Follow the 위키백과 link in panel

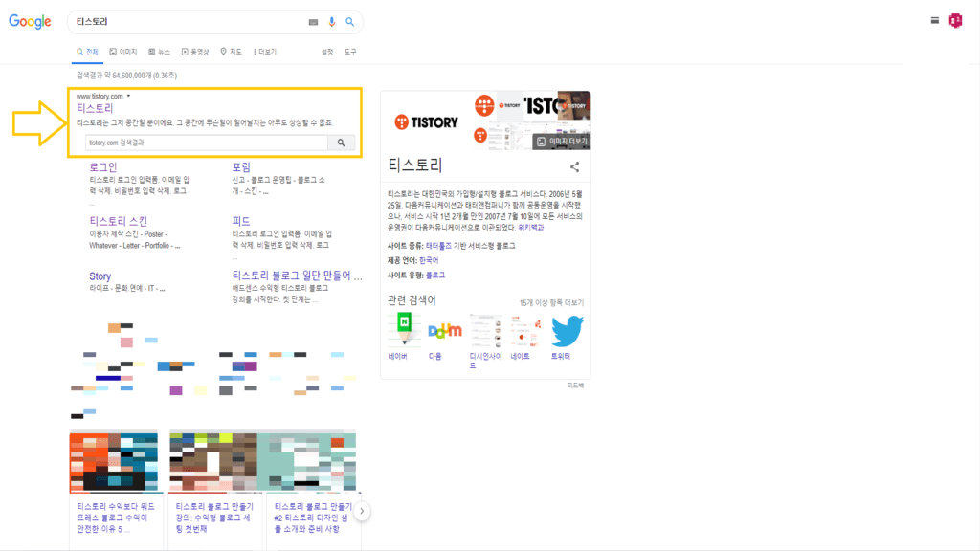[530, 228]
